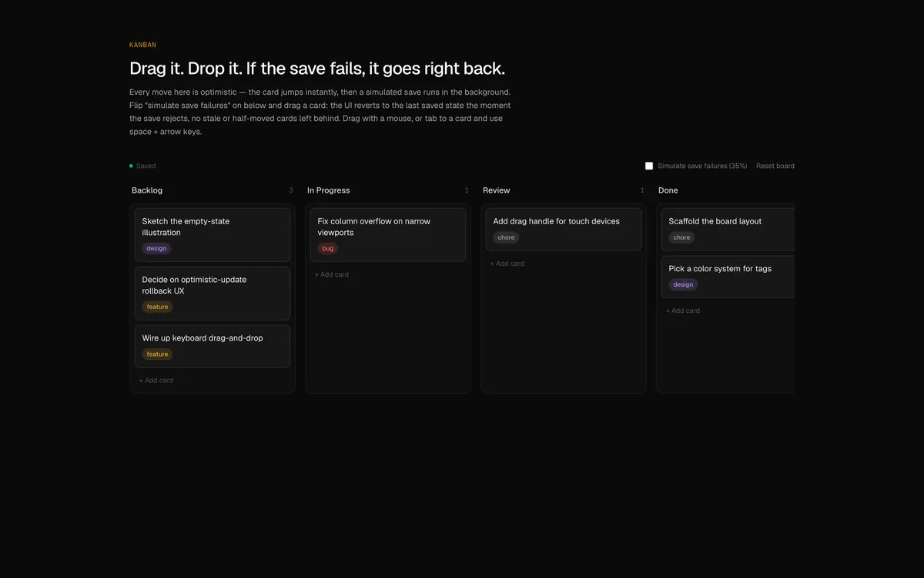Enable the Simulate save failures checkbox
Viewport: 924px width, 578px height.
tap(649, 166)
